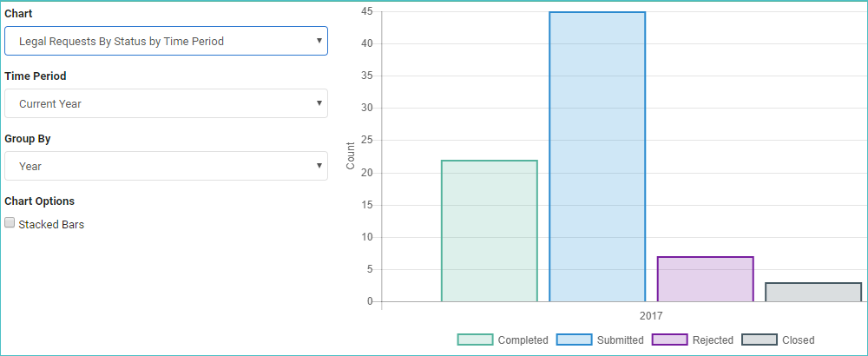Click the Completed bar in chart
868x356 pixels.
[490, 231]
